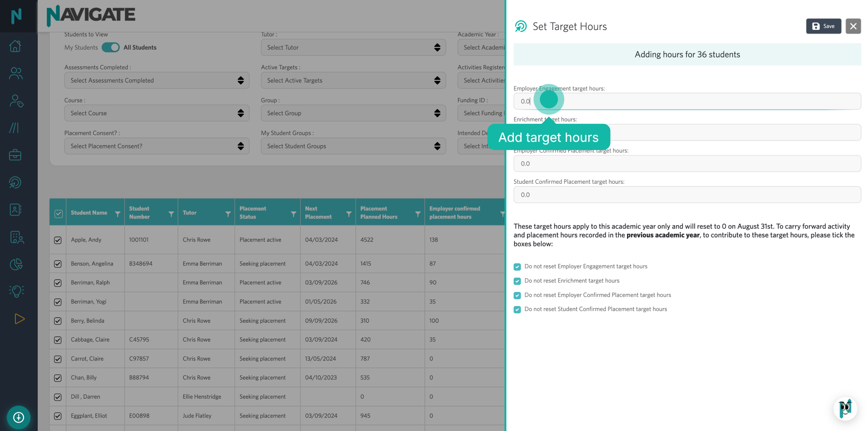Filter the Placement Status column
This screenshot has height=431, width=868.
[x=294, y=214]
